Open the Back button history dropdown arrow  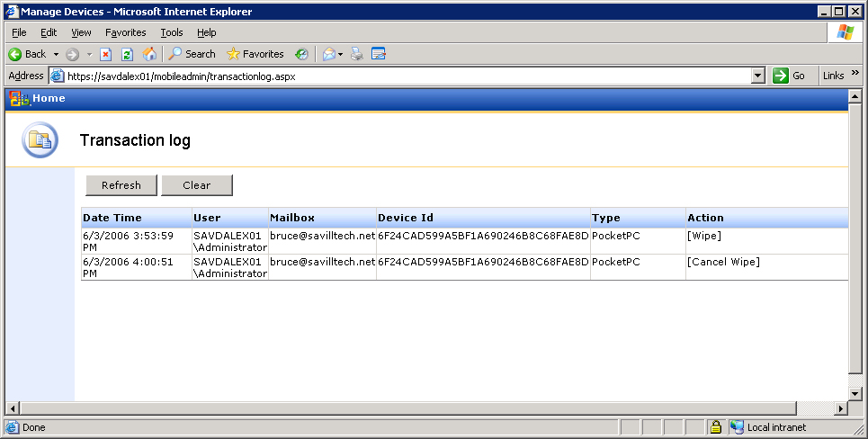56,54
